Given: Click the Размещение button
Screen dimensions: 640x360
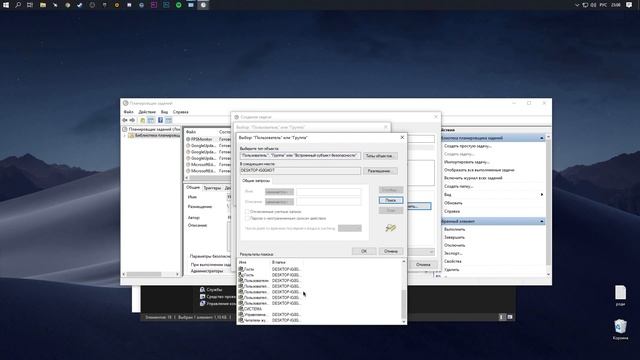Looking at the screenshot, I should click(x=380, y=171).
